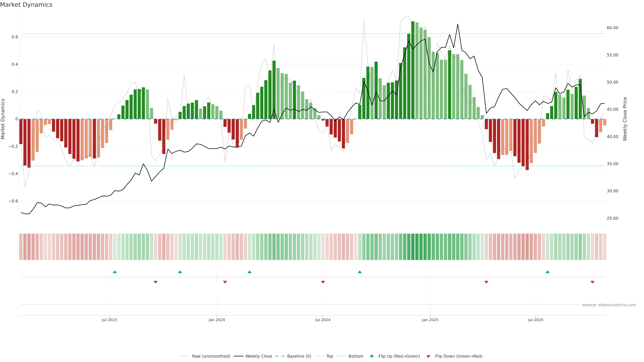Click the green flip-up triangle after Jul 2025
Screen dimensions: 644x362
(x=548, y=272)
